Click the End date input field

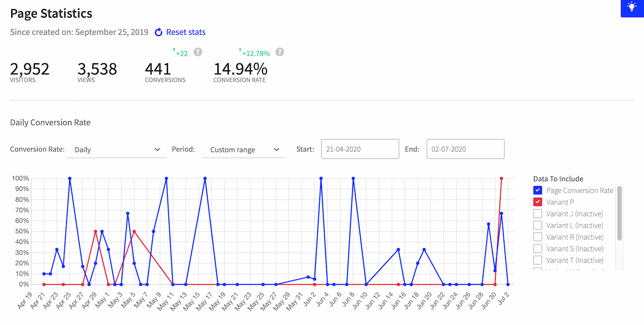(x=465, y=149)
